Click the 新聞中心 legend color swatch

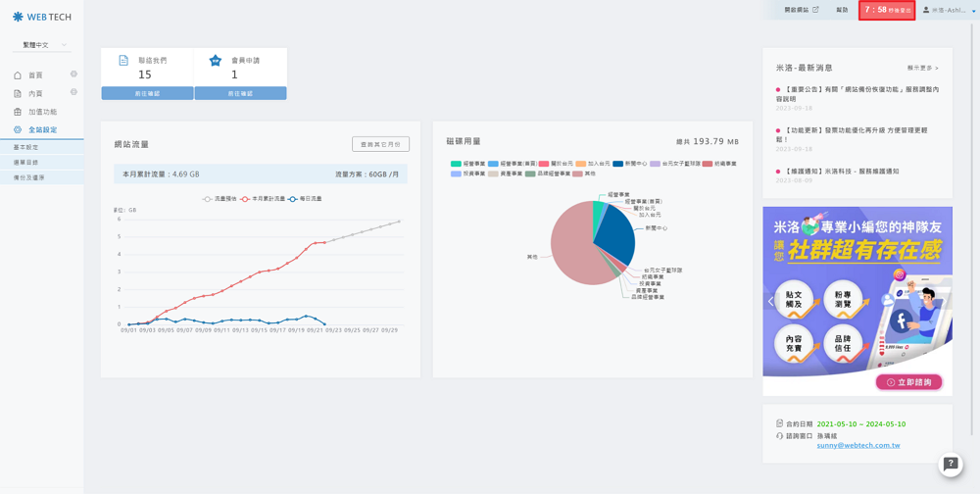618,164
